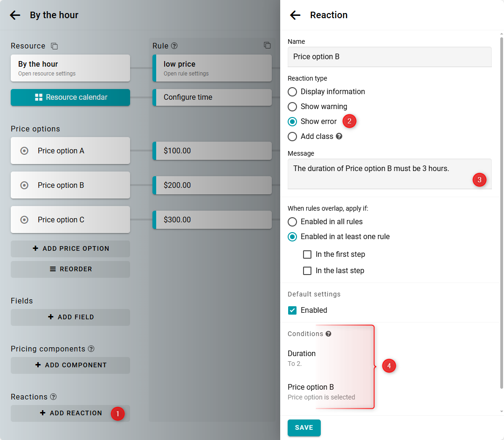Select the Display information reaction type

tap(292, 92)
